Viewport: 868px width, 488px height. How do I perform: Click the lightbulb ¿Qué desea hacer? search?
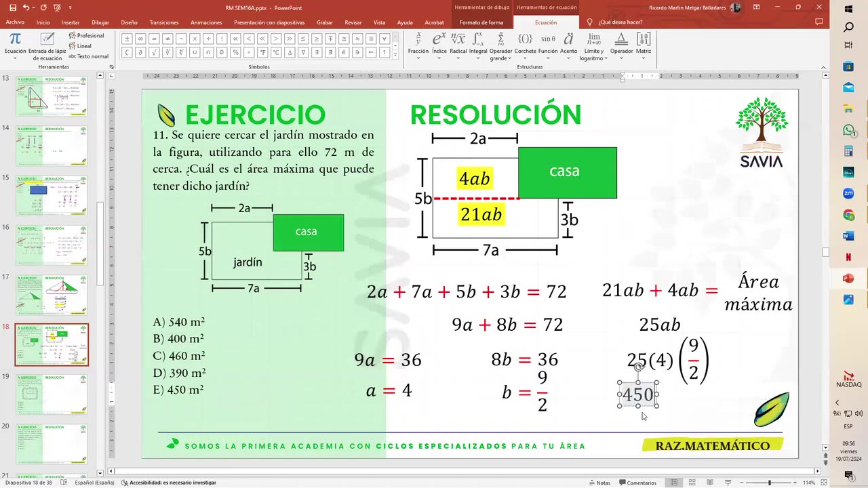[x=616, y=22]
